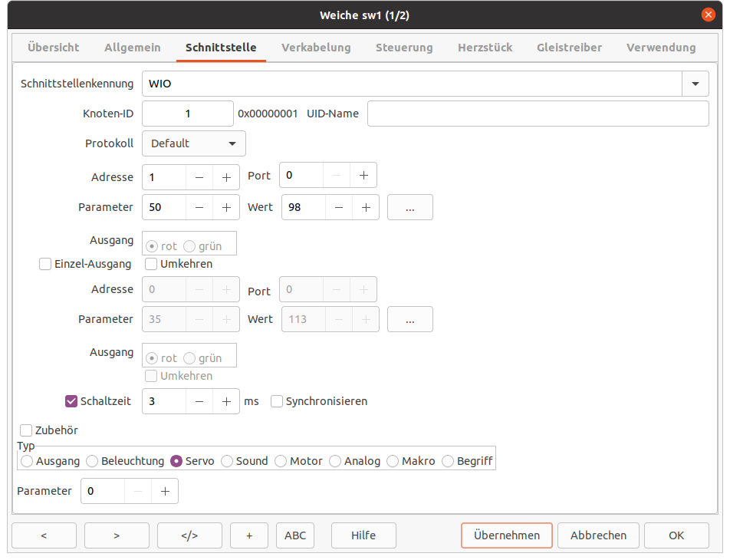Open the ellipsis button next to Wert 98
The height and width of the screenshot is (560, 730).
click(409, 207)
